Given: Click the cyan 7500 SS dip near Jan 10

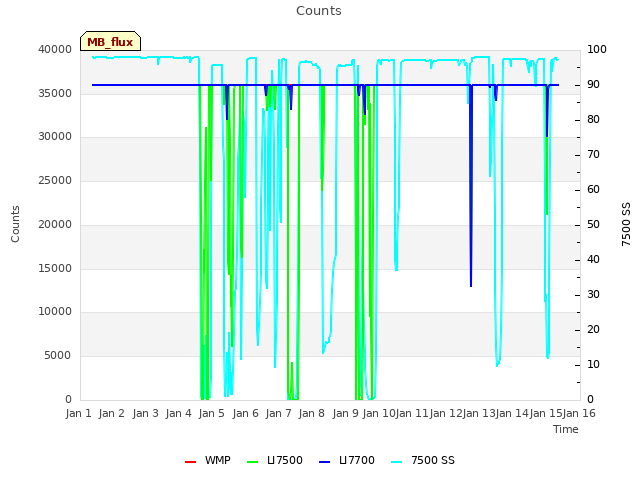Looking at the screenshot, I should pyautogui.click(x=396, y=165).
